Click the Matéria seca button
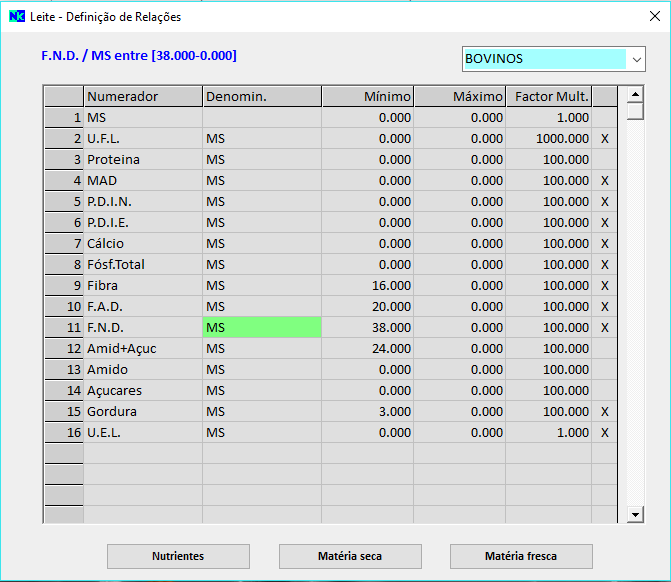Screen dimensions: 671x582 [x=350, y=556]
